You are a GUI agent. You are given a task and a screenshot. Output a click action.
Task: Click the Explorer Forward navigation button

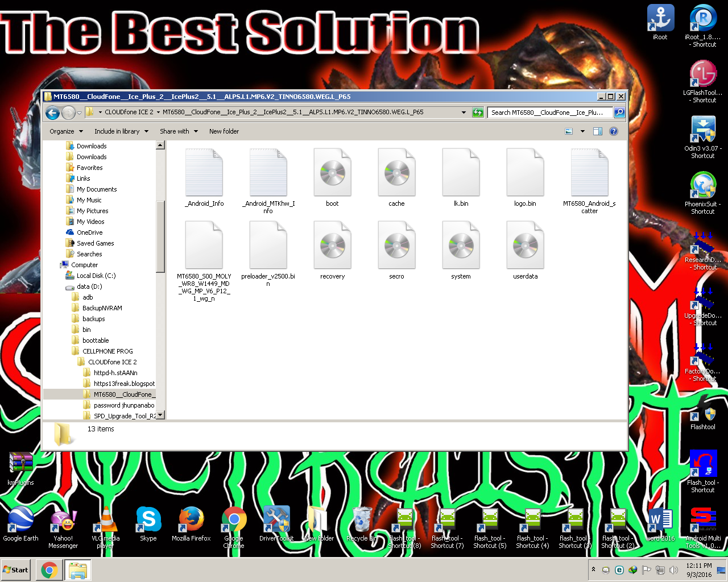point(68,113)
